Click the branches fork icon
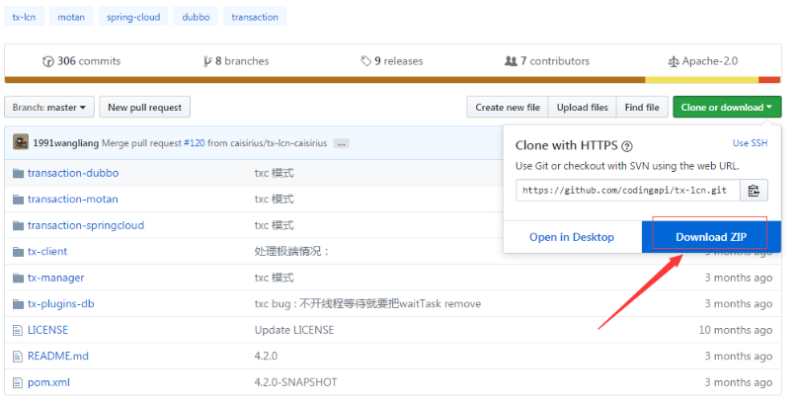The width and height of the screenshot is (786, 411). coord(207,62)
